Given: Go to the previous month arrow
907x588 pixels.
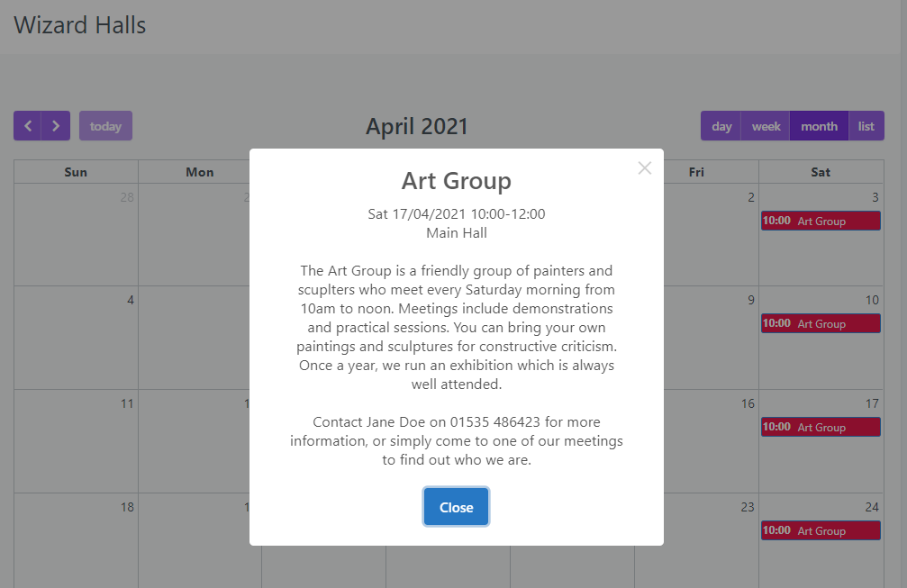Looking at the screenshot, I should pyautogui.click(x=28, y=126).
